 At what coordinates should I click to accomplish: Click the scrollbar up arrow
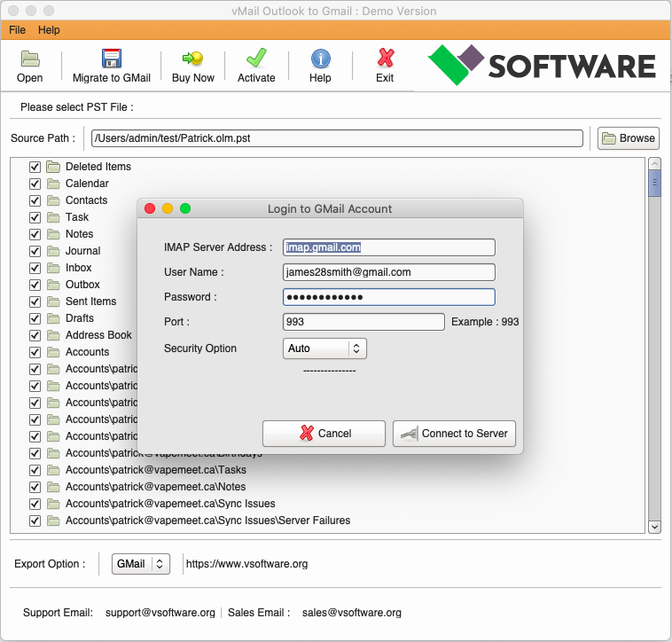(654, 163)
